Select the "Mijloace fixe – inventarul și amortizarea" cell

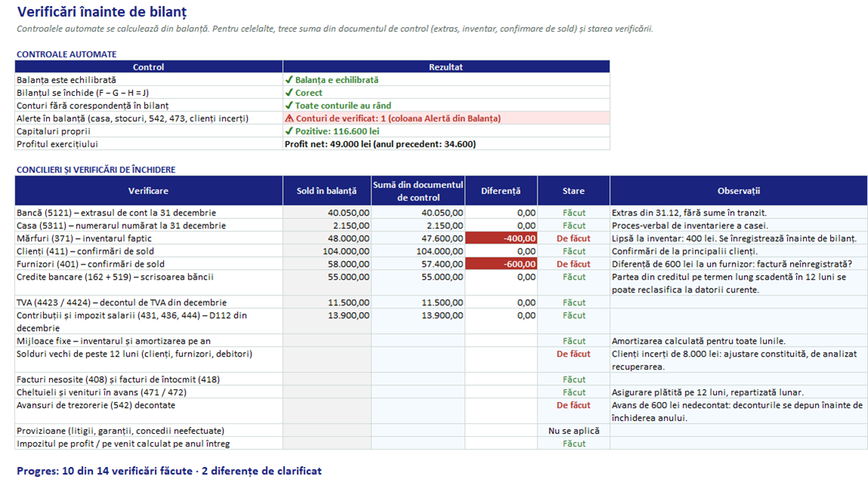pos(148,341)
